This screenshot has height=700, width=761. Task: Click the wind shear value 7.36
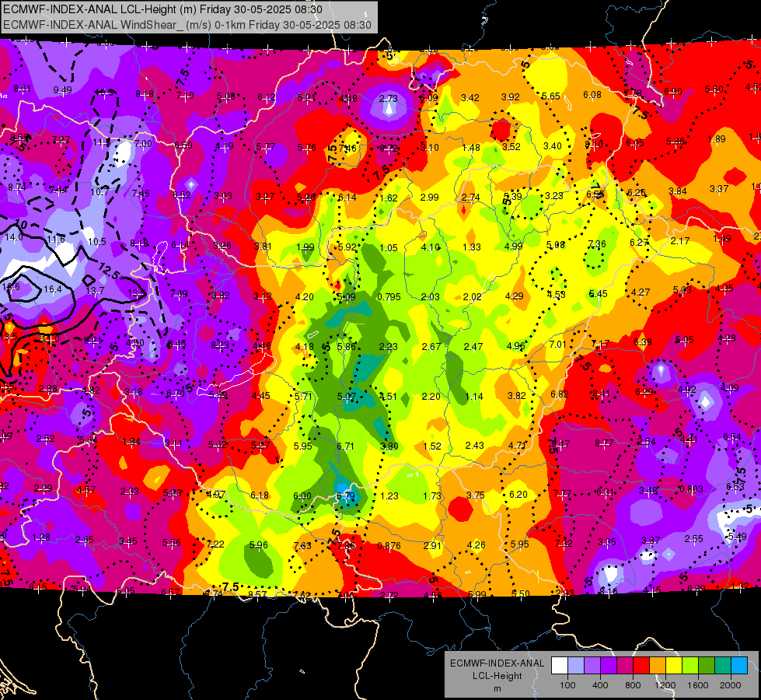coord(597,244)
